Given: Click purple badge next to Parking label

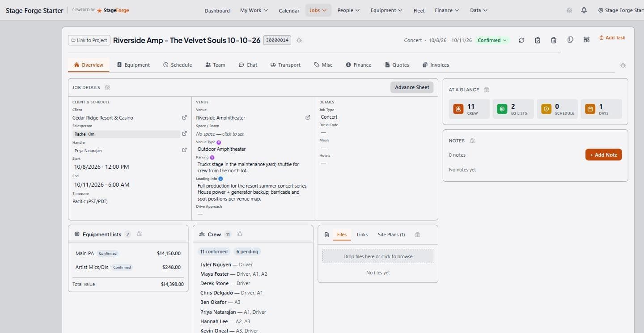Looking at the screenshot, I should pos(212,158).
